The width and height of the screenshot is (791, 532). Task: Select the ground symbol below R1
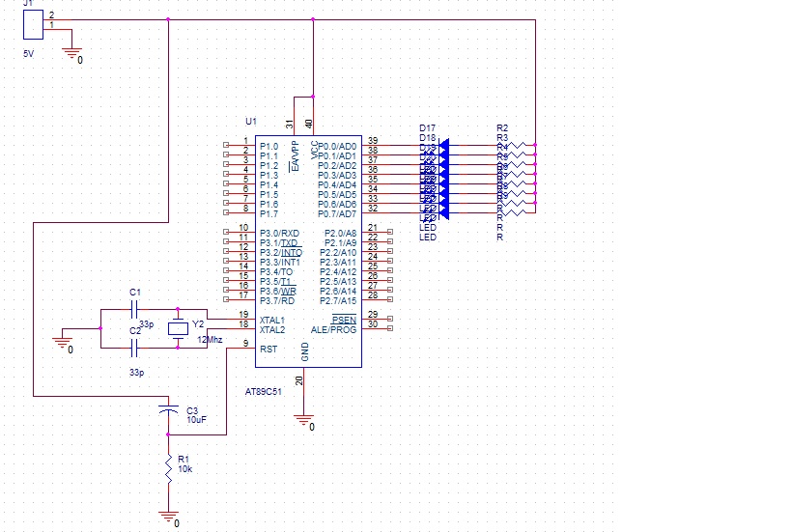(x=168, y=518)
